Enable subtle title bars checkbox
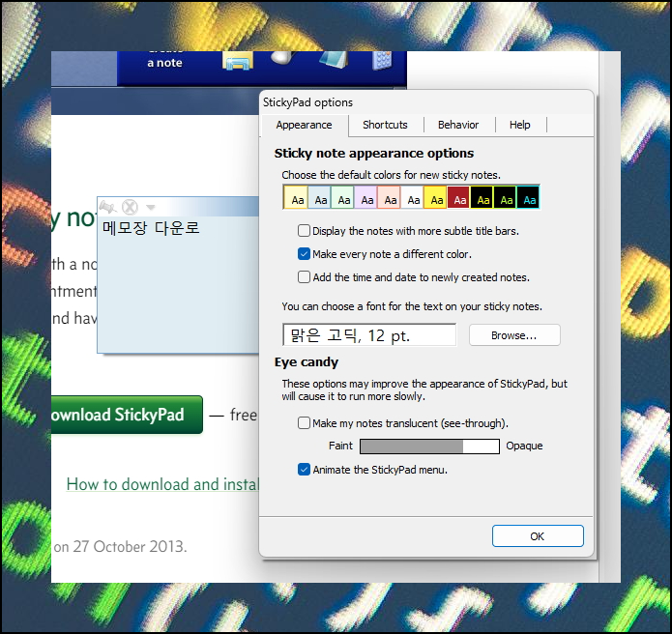 coord(304,231)
